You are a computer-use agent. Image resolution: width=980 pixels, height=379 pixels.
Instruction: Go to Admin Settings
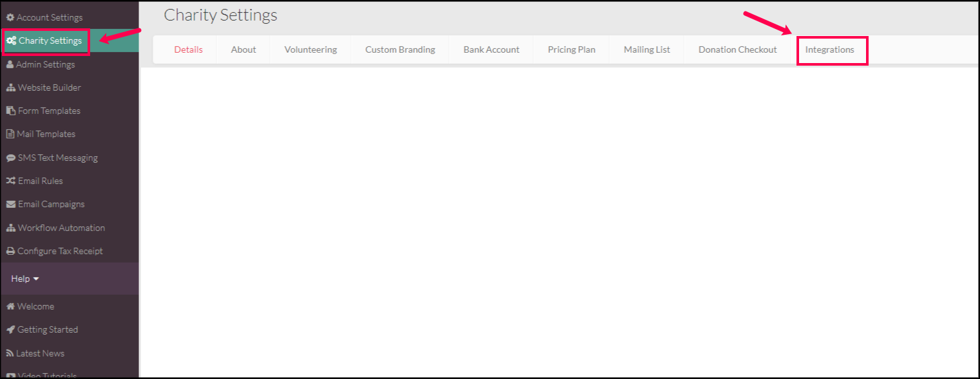tap(46, 64)
